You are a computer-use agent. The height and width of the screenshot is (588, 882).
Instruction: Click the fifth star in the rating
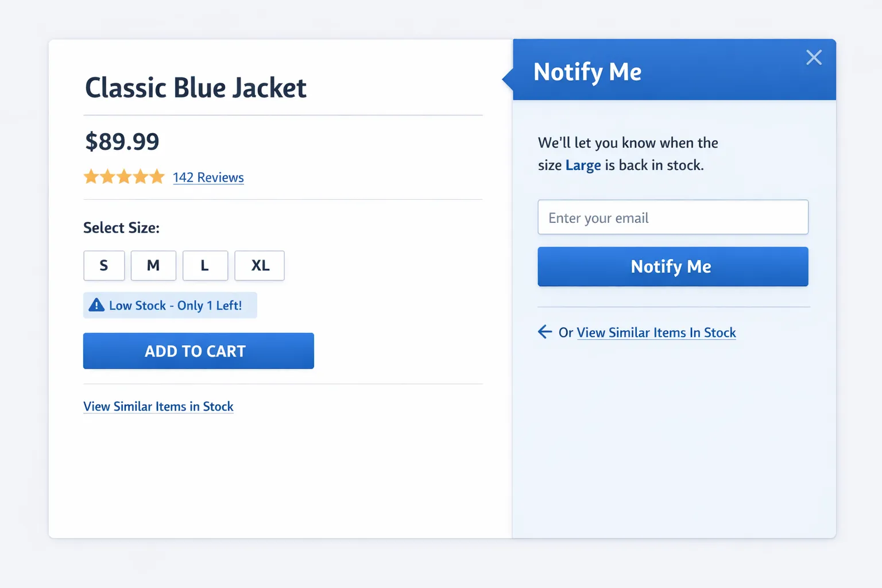coord(157,177)
